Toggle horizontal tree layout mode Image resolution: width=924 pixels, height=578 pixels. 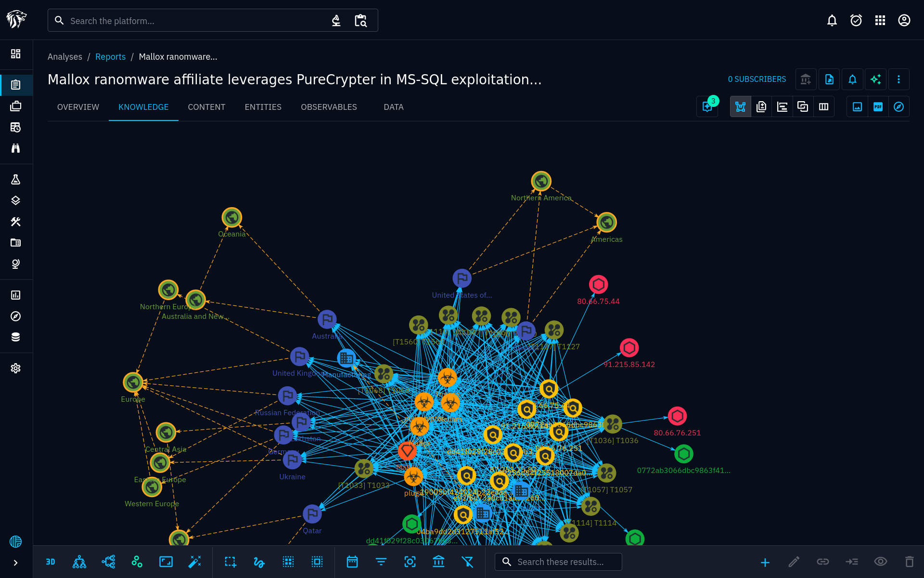pyautogui.click(x=108, y=562)
